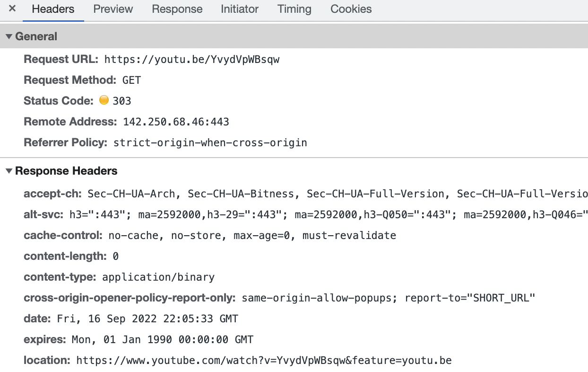This screenshot has height=372, width=588.
Task: Click the Request URL label
Action: [x=61, y=60]
